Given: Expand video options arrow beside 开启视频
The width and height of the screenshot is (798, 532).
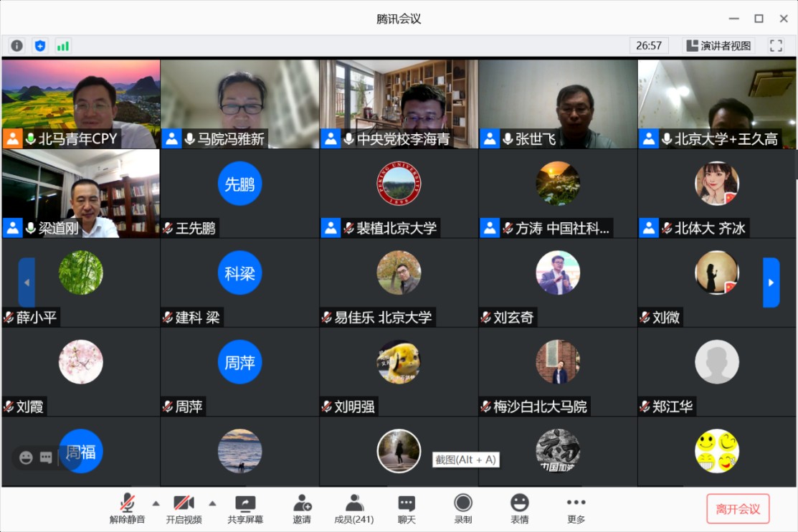Looking at the screenshot, I should 212,503.
